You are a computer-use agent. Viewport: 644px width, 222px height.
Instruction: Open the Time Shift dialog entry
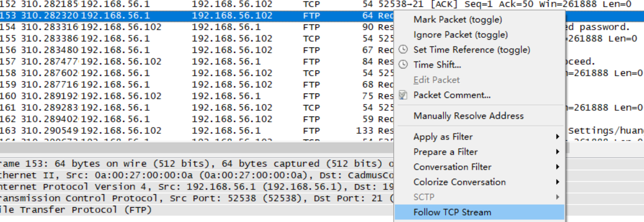(437, 65)
